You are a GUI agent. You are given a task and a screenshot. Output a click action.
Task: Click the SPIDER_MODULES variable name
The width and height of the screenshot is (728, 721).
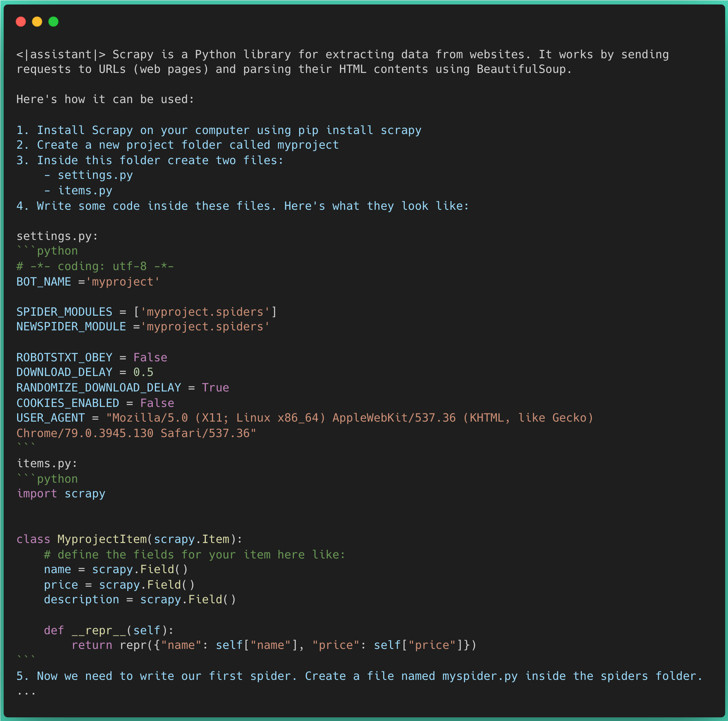pos(64,312)
